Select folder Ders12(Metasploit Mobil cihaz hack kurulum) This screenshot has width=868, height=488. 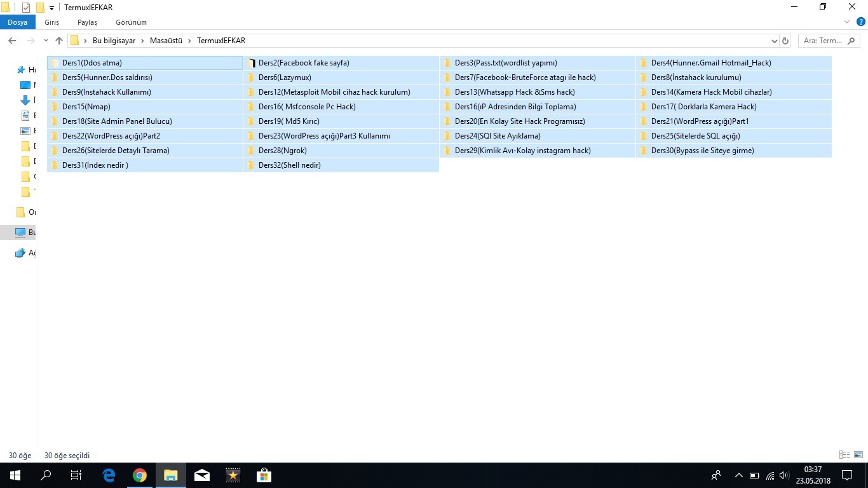(341, 92)
